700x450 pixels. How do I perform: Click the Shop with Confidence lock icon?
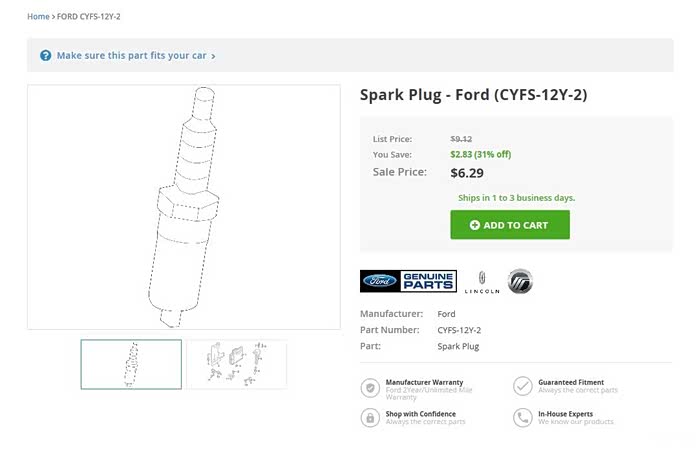pyautogui.click(x=370, y=417)
